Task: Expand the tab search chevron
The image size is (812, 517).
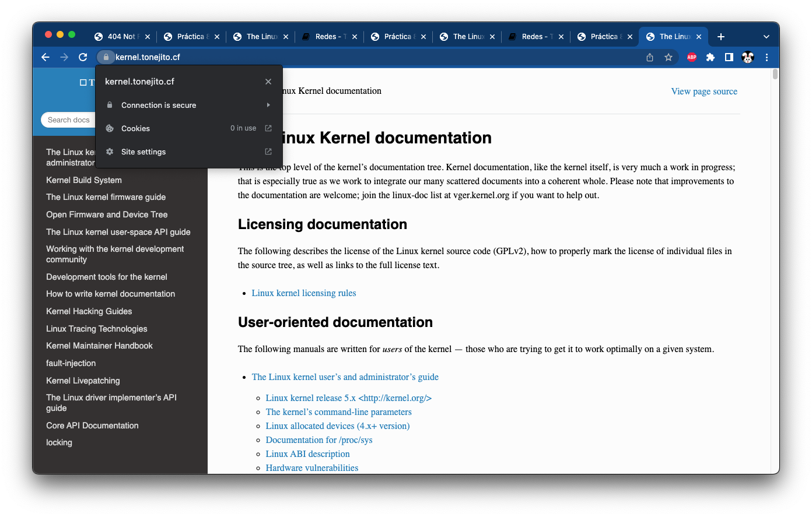Action: [x=766, y=37]
